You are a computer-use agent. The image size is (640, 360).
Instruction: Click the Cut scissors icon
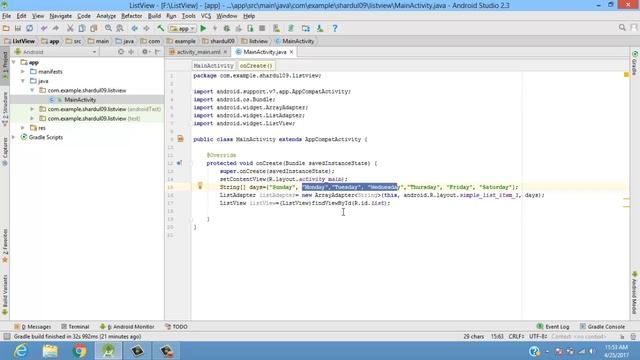pyautogui.click(x=70, y=28)
